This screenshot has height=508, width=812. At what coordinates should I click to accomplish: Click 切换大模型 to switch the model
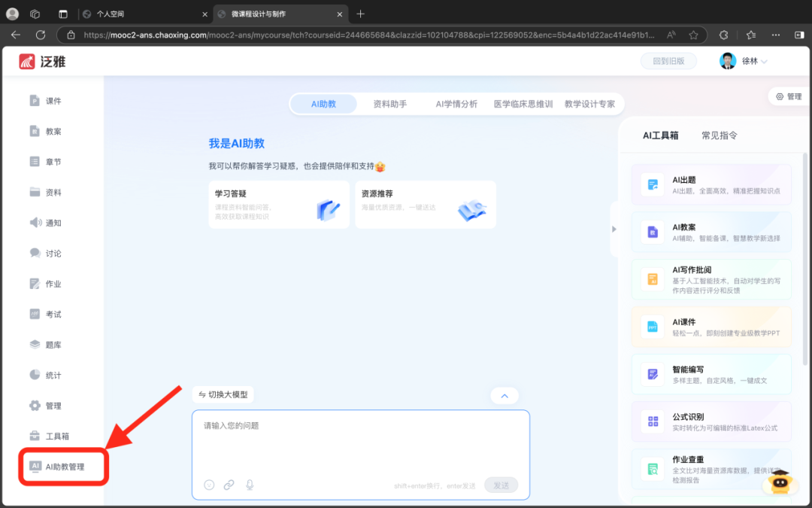coord(223,394)
